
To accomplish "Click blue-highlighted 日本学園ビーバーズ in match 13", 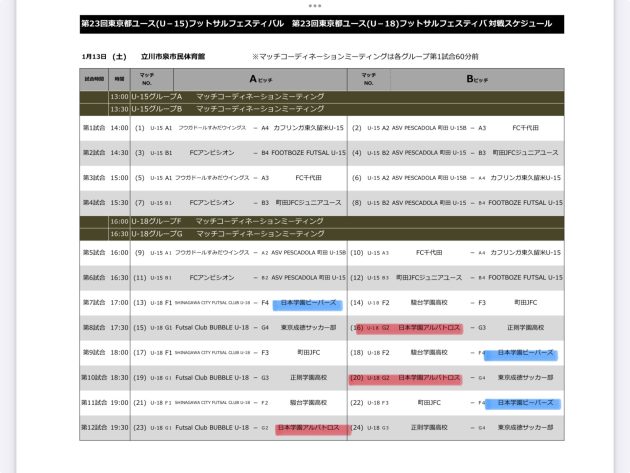I will [307, 303].
